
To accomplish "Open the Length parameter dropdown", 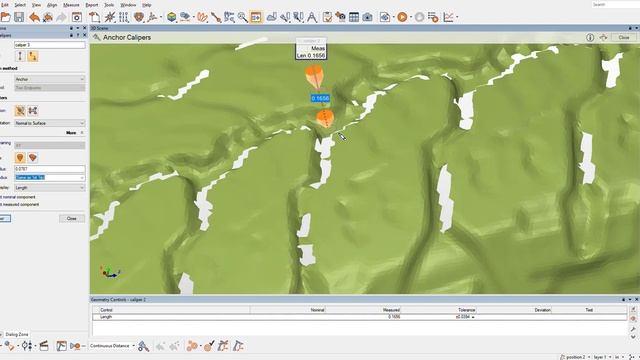I will (x=49, y=188).
